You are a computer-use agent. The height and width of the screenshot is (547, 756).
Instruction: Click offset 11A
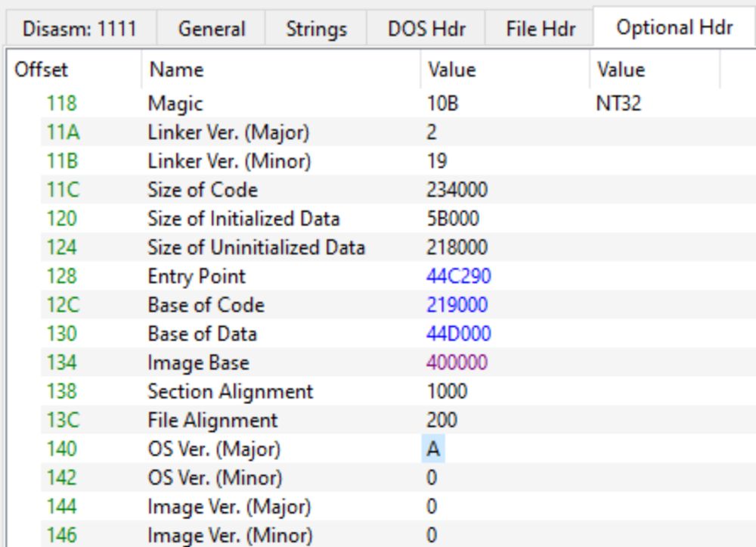(x=63, y=132)
